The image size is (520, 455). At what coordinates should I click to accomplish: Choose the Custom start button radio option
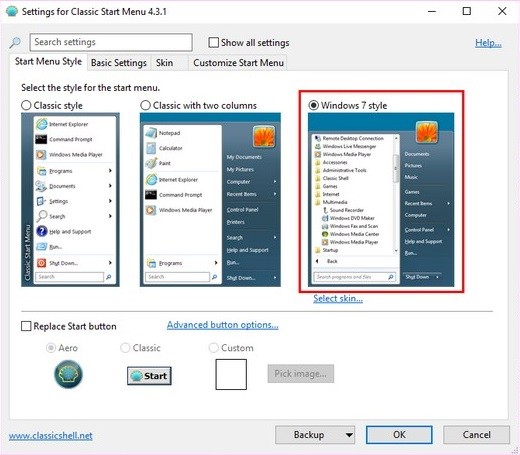click(x=213, y=348)
